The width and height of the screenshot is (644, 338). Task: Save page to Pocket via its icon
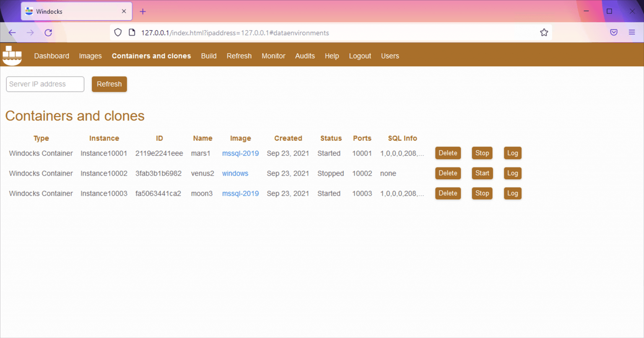(613, 32)
